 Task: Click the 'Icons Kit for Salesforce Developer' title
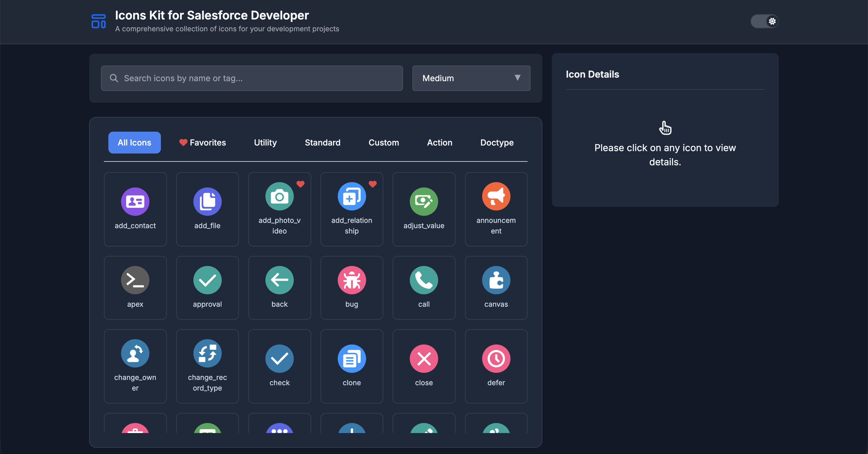tap(212, 15)
